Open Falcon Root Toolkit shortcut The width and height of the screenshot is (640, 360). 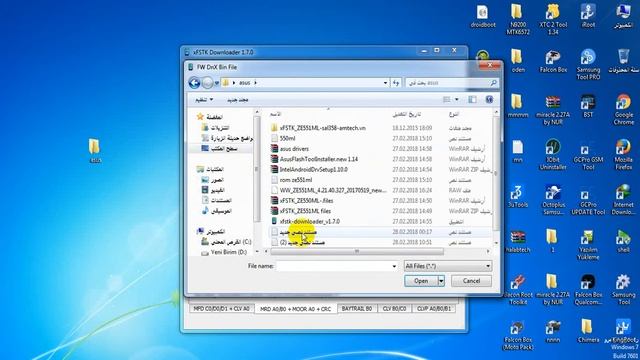point(518,289)
